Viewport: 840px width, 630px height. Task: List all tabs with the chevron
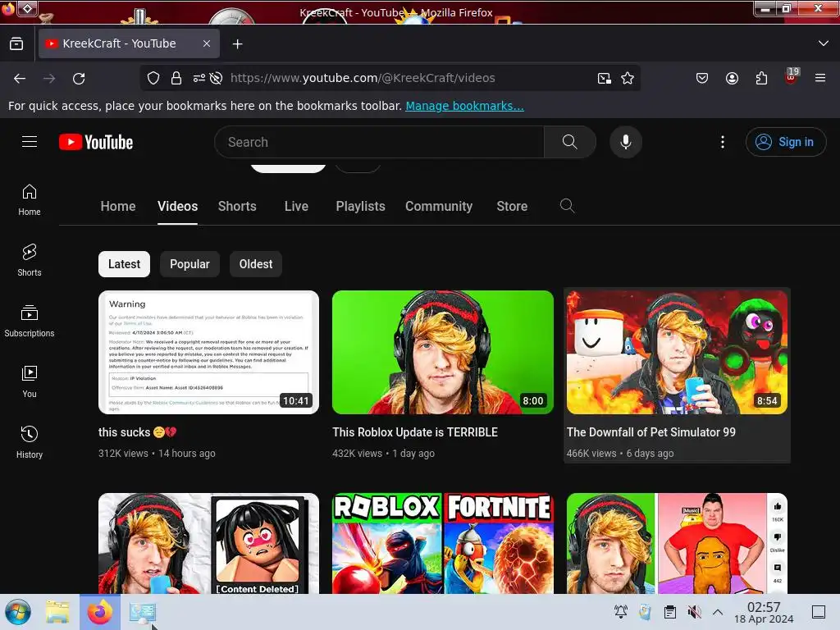[x=824, y=43]
